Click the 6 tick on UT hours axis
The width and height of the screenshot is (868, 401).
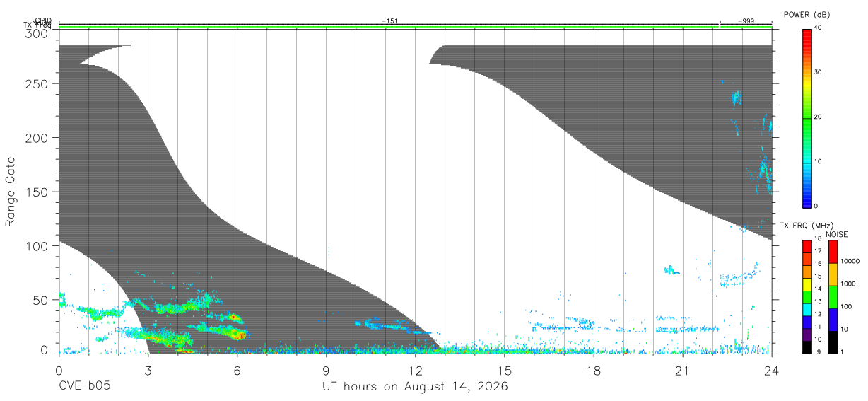[x=237, y=371]
